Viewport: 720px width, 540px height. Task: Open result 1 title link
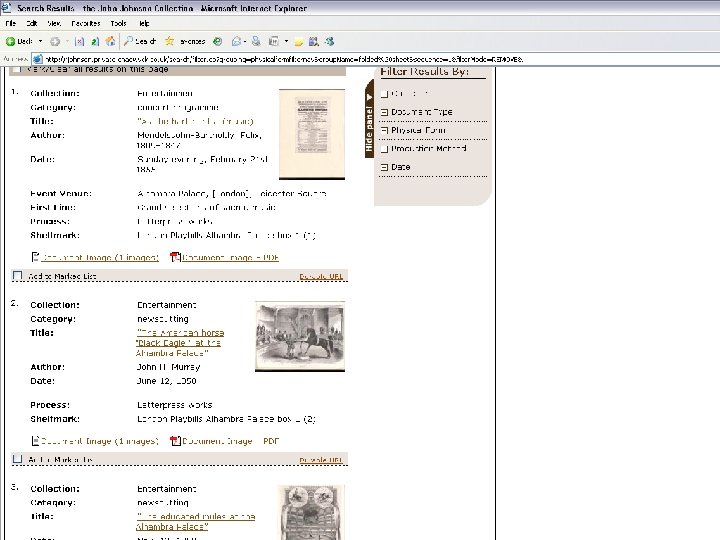click(x=195, y=121)
